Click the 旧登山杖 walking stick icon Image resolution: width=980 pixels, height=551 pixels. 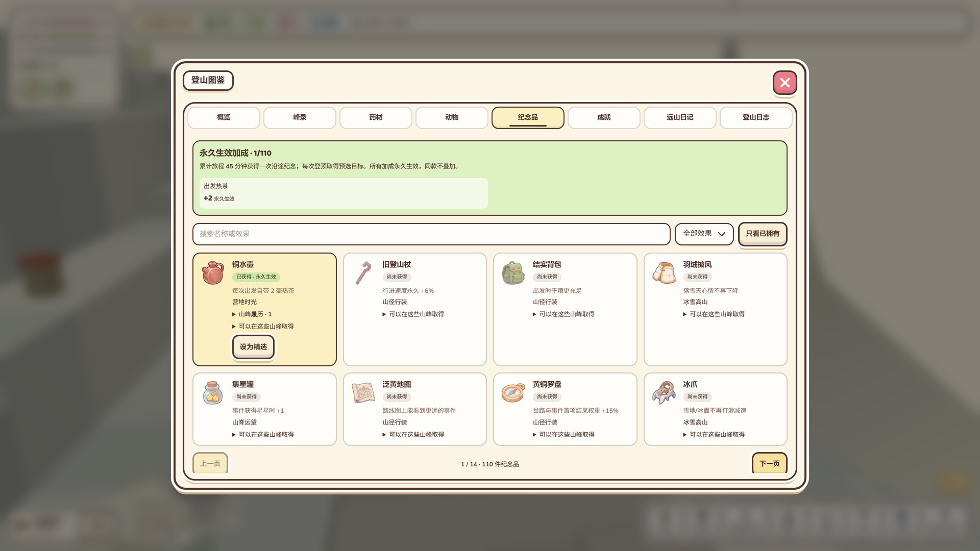[x=363, y=273]
